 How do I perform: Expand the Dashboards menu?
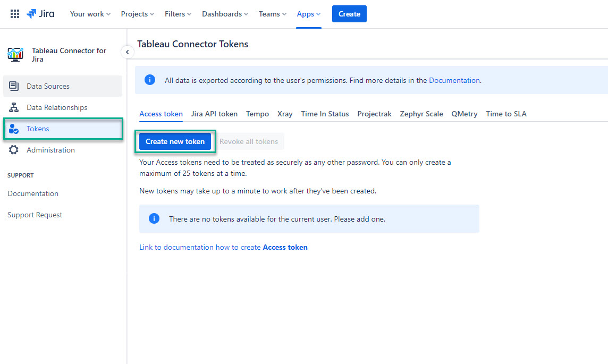224,14
